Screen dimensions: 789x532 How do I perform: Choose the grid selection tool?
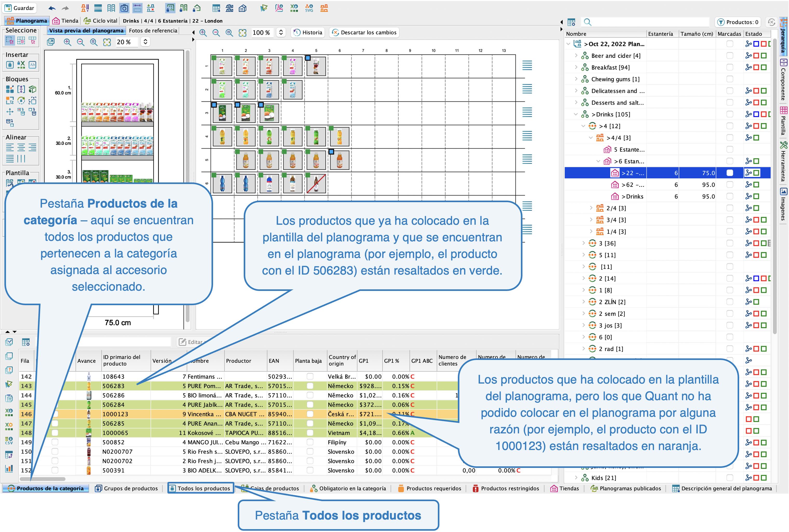click(x=21, y=41)
